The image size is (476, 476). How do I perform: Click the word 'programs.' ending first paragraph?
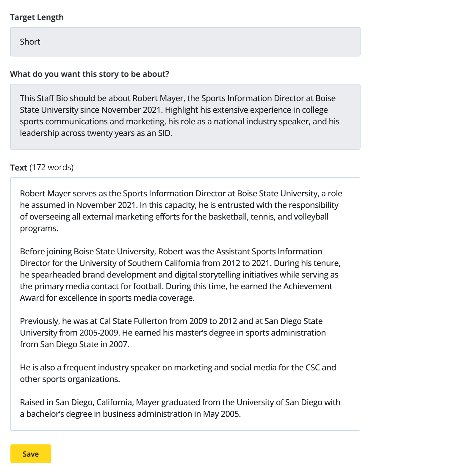[x=39, y=228]
